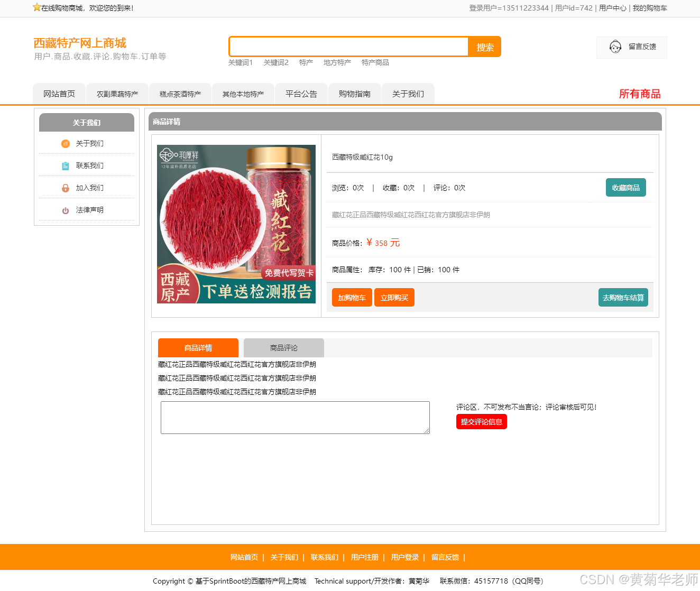Open the 平台公告 tab
The width and height of the screenshot is (700, 591).
coord(301,94)
